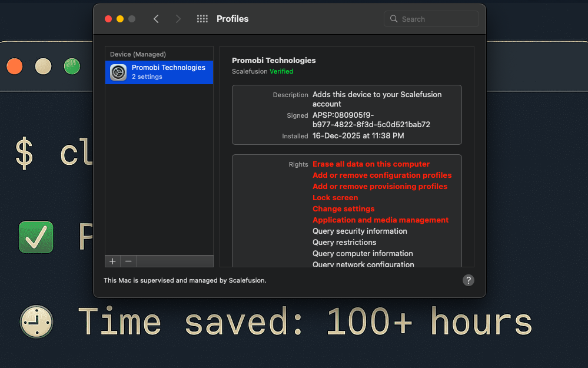Click the green checkmark emoji in background
588x368 pixels.
pos(36,237)
